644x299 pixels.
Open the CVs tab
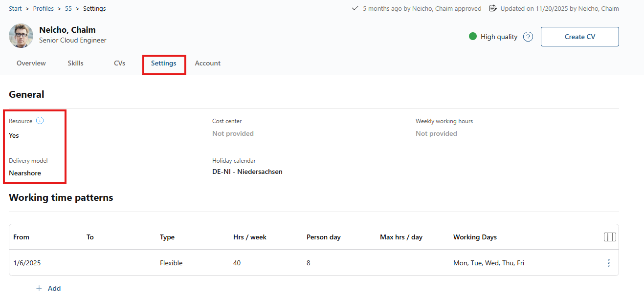tap(119, 63)
